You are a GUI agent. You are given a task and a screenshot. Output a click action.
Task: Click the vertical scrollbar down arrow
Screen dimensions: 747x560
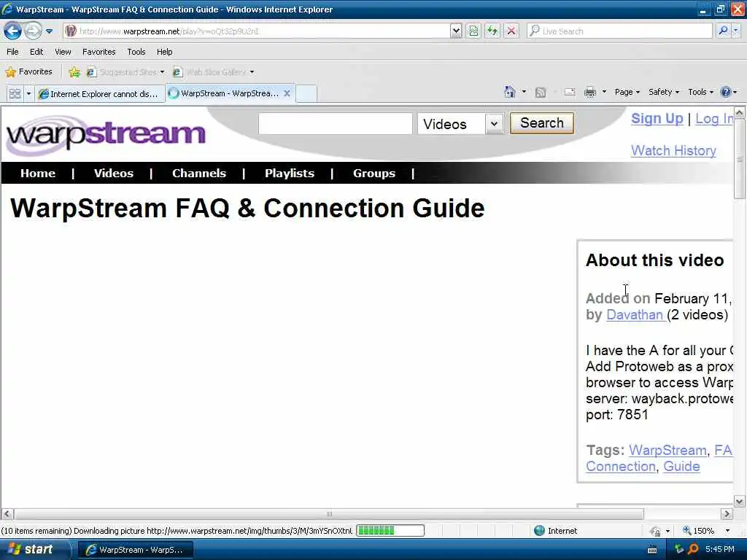click(x=740, y=501)
